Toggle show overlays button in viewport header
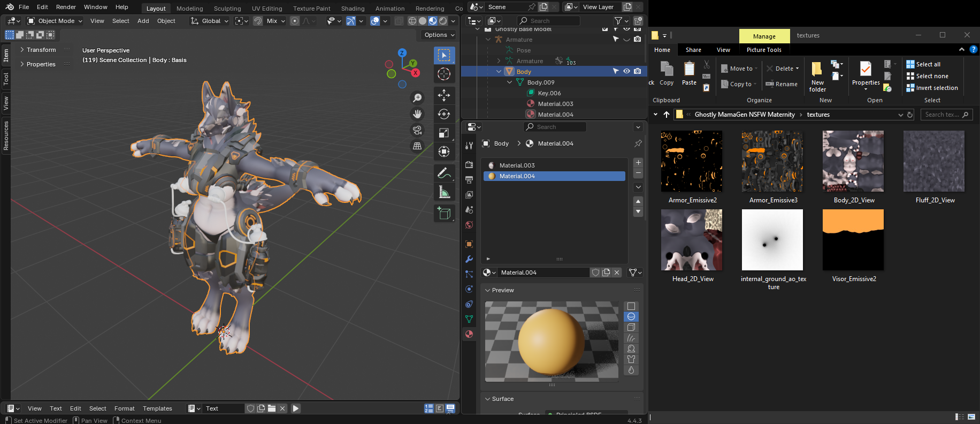Viewport: 980px width, 424px height. 375,21
